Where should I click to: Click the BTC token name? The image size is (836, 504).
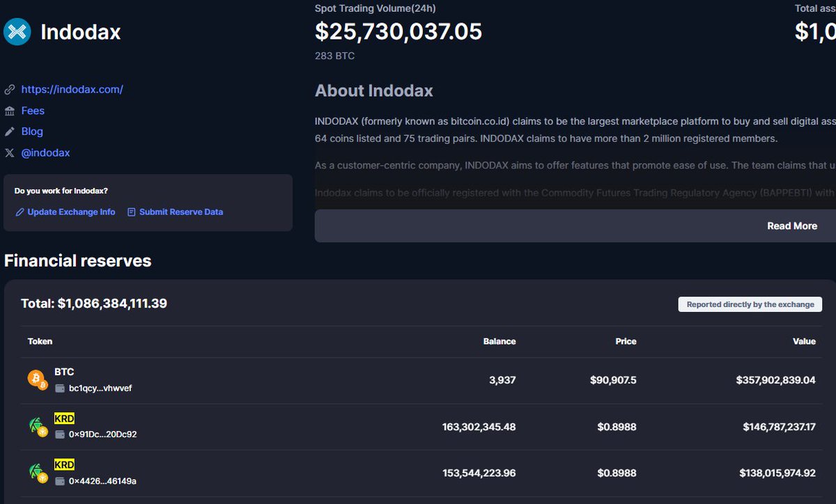pyautogui.click(x=64, y=372)
